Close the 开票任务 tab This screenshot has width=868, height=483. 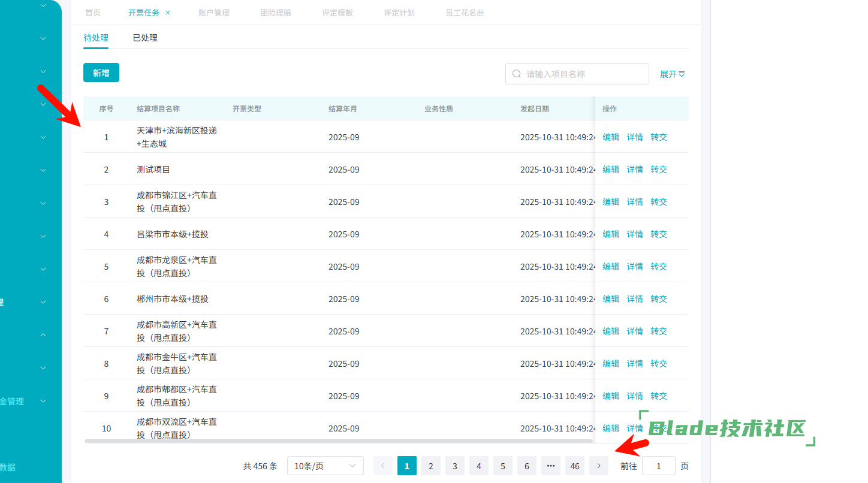coord(168,13)
